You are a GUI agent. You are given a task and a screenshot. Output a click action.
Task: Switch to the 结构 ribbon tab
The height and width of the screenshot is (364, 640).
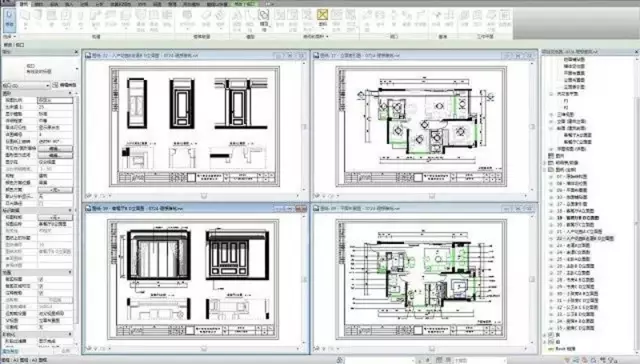(x=39, y=4)
